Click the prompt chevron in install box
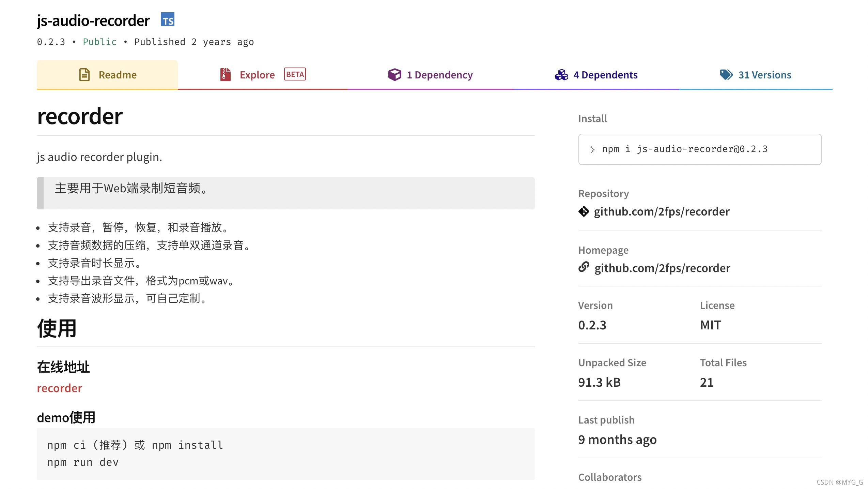The image size is (868, 489). click(x=592, y=149)
